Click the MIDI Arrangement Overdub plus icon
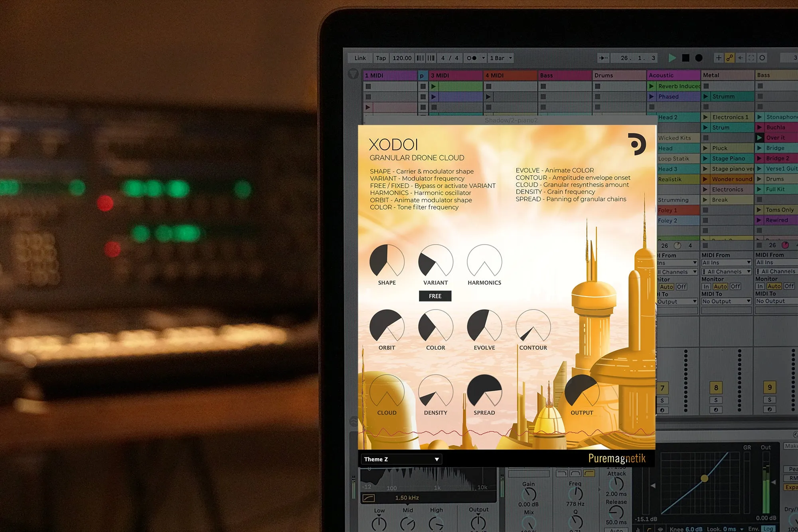 pyautogui.click(x=719, y=58)
